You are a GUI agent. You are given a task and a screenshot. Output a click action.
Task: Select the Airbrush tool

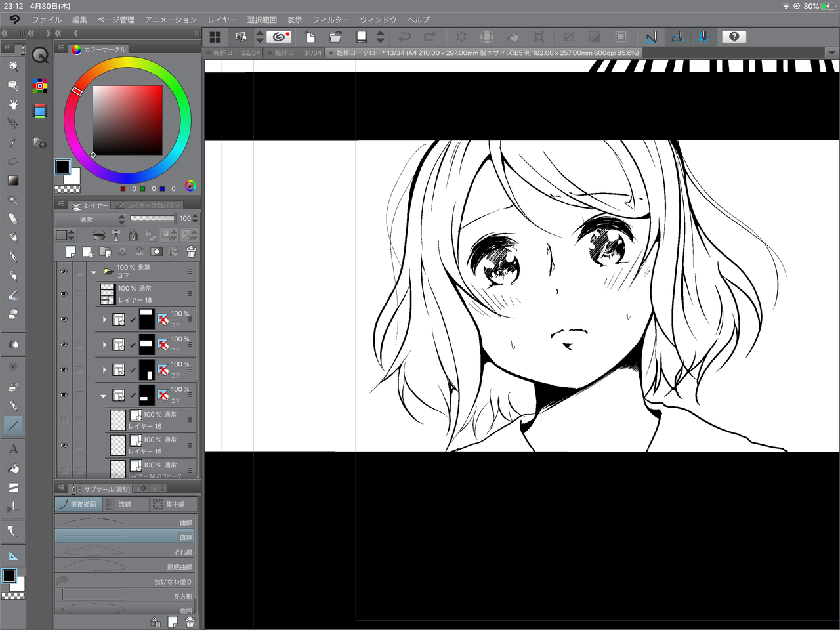pos(13,387)
